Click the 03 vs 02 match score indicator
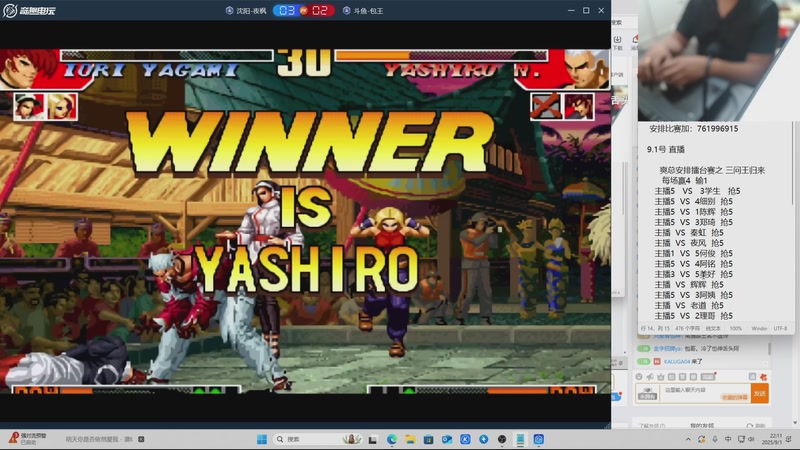 [x=304, y=10]
